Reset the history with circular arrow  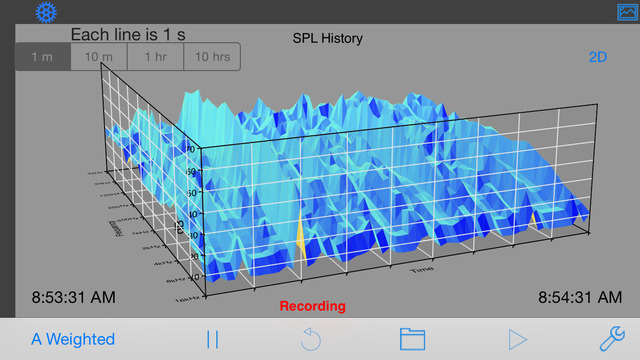pyautogui.click(x=311, y=339)
